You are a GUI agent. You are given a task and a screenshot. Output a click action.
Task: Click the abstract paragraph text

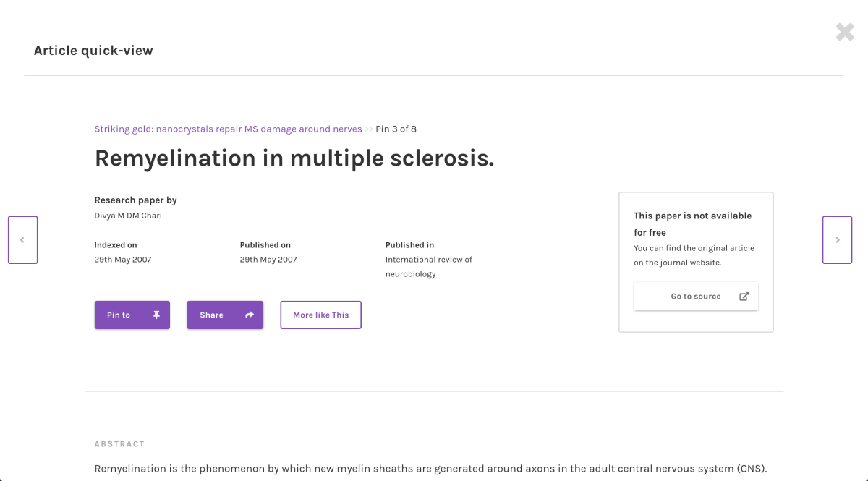430,469
